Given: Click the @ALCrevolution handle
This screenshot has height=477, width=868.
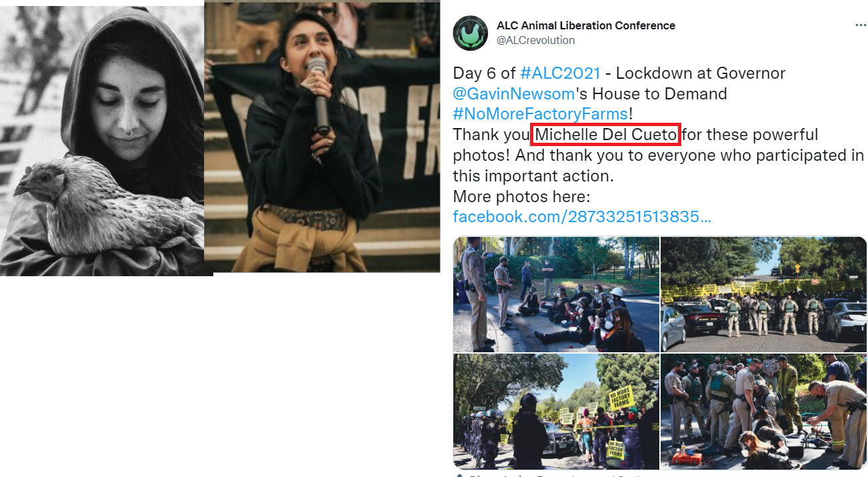Looking at the screenshot, I should pyautogui.click(x=536, y=40).
